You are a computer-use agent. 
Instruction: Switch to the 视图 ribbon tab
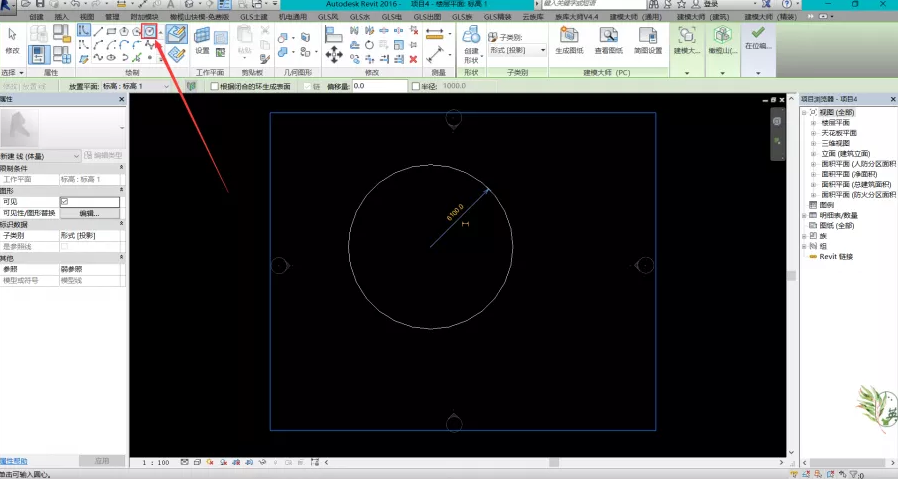coord(86,17)
